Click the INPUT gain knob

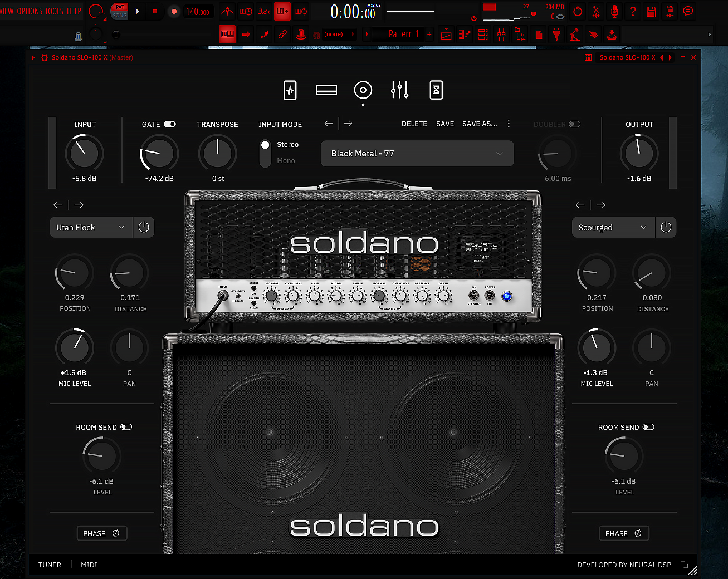click(x=85, y=153)
